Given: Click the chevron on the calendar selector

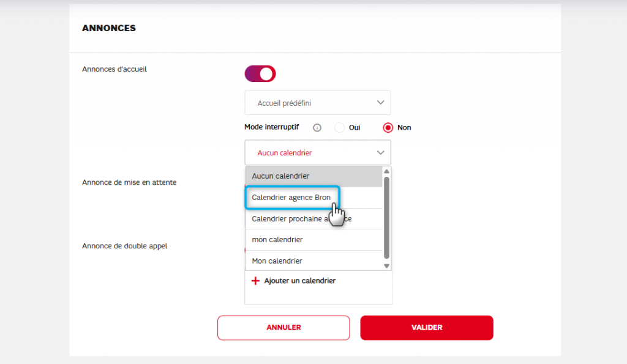Looking at the screenshot, I should (381, 152).
